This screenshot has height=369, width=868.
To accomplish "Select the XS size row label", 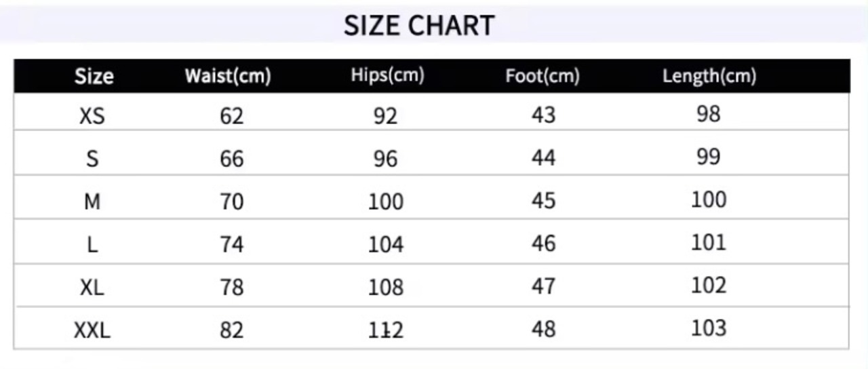I will click(92, 116).
